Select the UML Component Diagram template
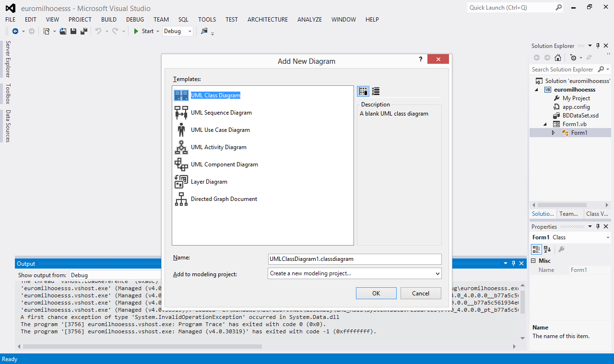This screenshot has height=364, width=614. (x=224, y=164)
